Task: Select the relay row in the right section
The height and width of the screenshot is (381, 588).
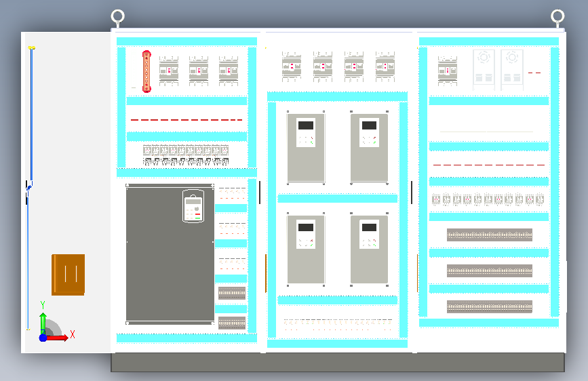Action: coord(488,199)
